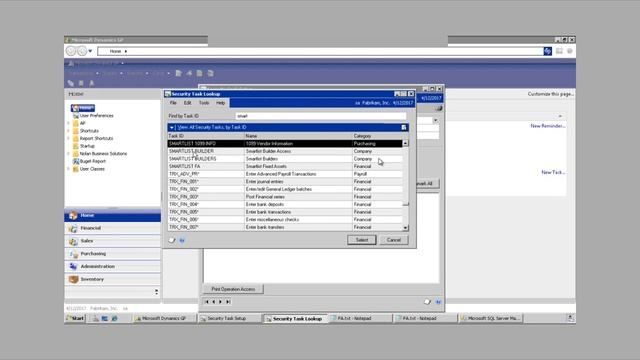Select Home in navigation tree
Image resolution: width=640 pixels, height=360 pixels.
coord(83,108)
